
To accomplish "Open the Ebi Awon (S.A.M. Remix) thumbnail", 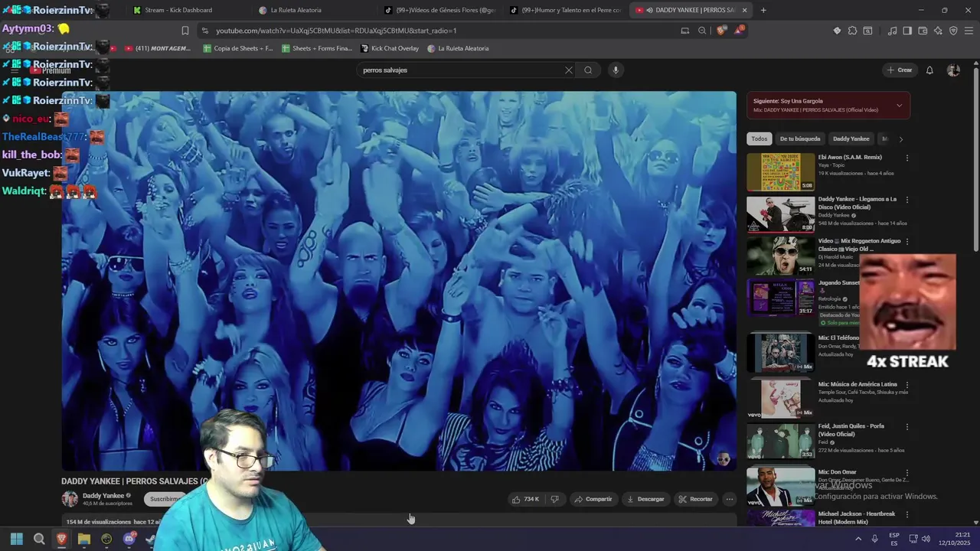I will [x=781, y=171].
